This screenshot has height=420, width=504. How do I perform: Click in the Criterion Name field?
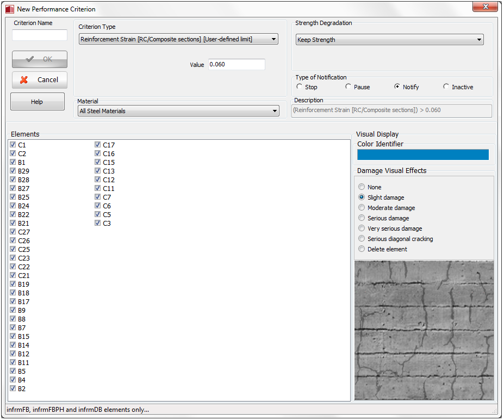tap(40, 35)
